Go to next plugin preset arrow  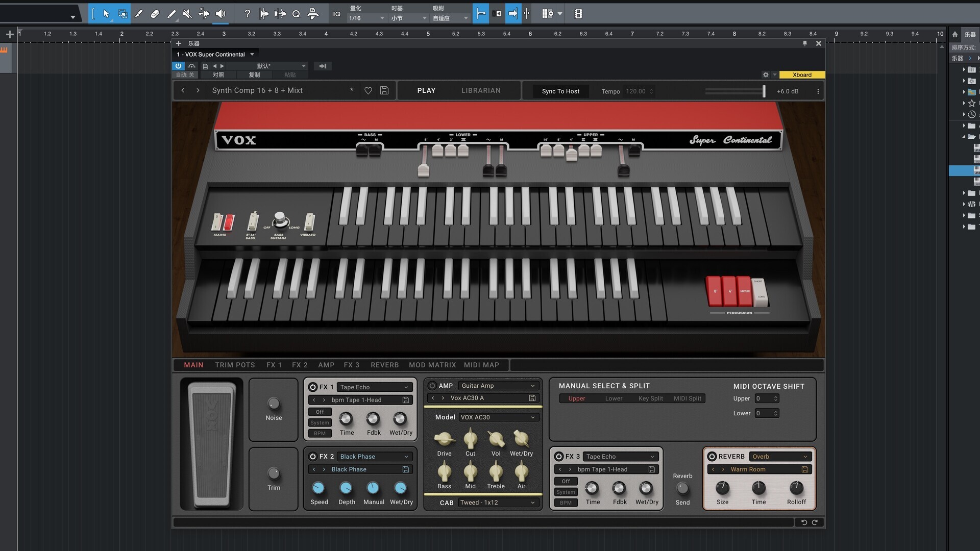tap(198, 90)
